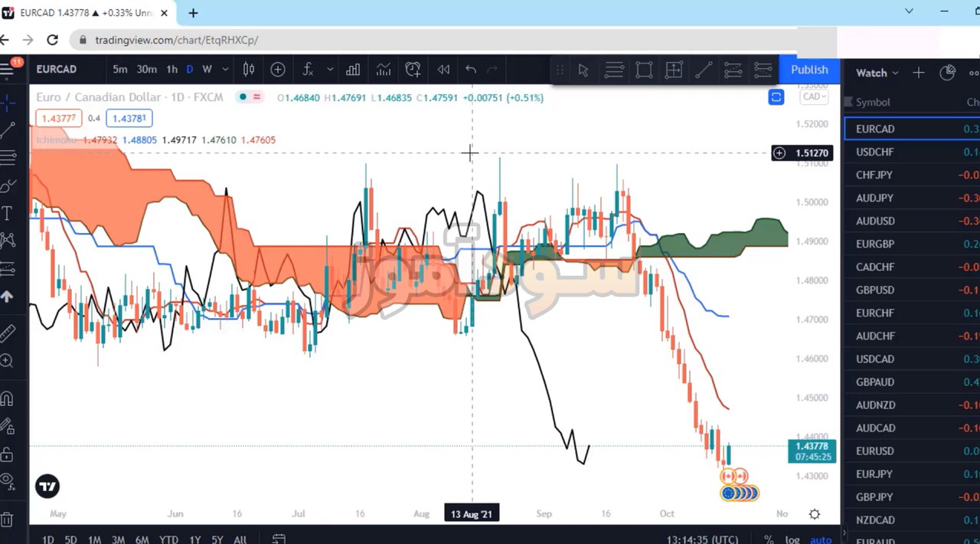Screen dimensions: 980x544
Task: Expand the indicators favorites dropdown arrow
Action: 330,70
